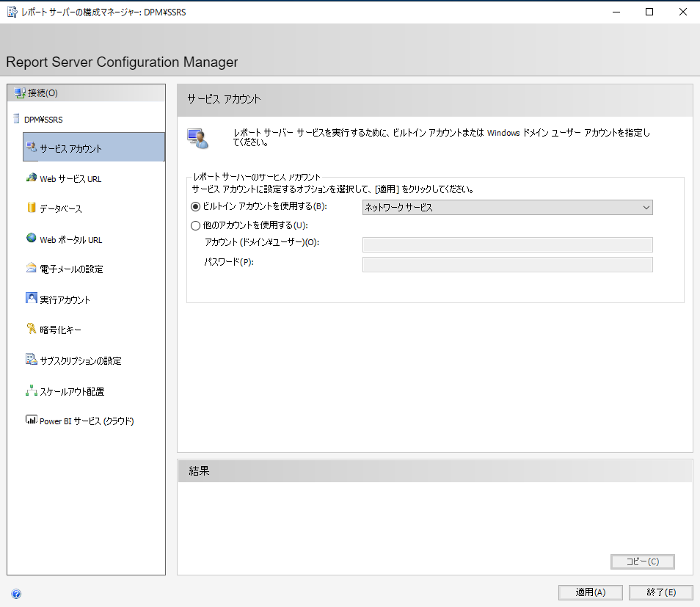Click the アカウント (ドメイン¥ユーザー) input field
This screenshot has width=700, height=607.
[508, 244]
